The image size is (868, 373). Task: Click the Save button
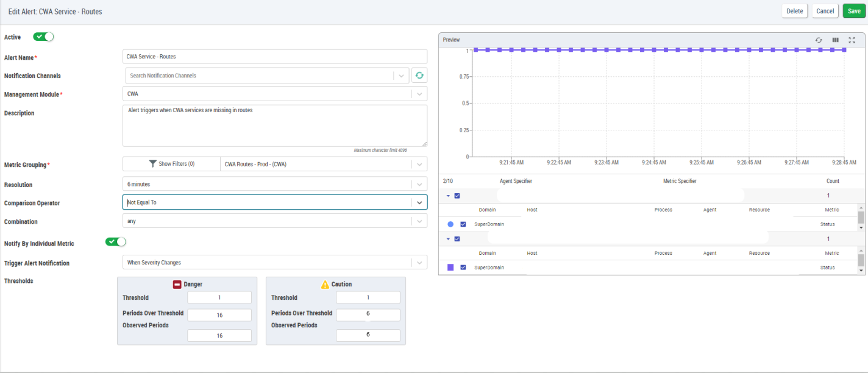[854, 11]
